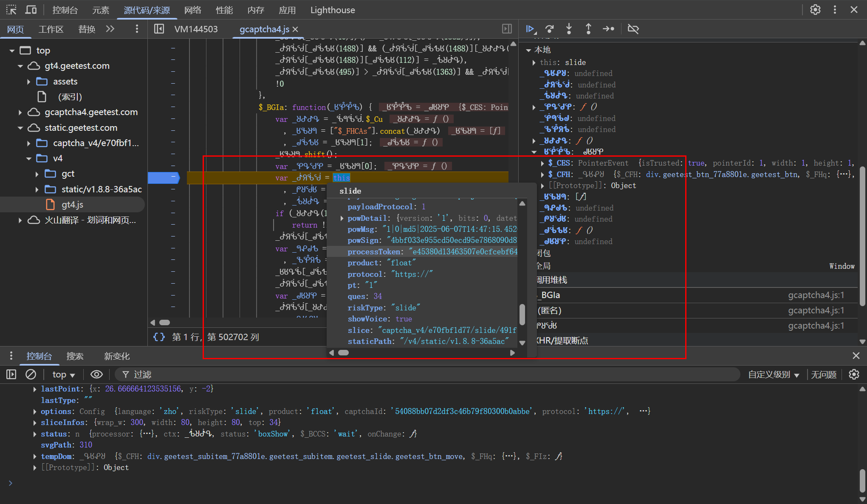Select the _BGIa call stack frame
Image resolution: width=867 pixels, height=504 pixels.
click(x=693, y=295)
